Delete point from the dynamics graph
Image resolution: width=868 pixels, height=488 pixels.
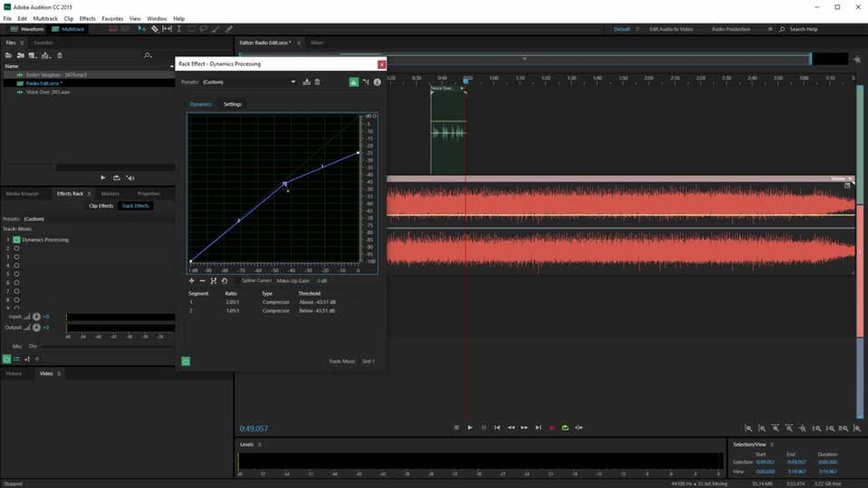point(202,281)
